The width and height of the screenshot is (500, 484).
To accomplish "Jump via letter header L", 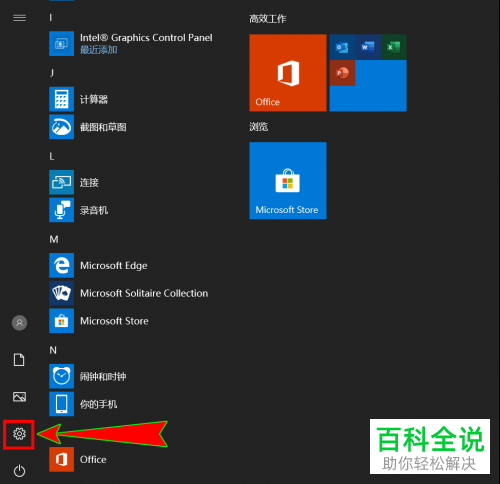I will click(x=52, y=156).
